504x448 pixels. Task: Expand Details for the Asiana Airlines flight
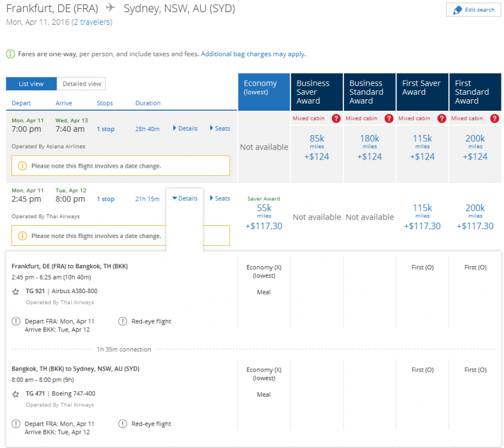coord(185,129)
